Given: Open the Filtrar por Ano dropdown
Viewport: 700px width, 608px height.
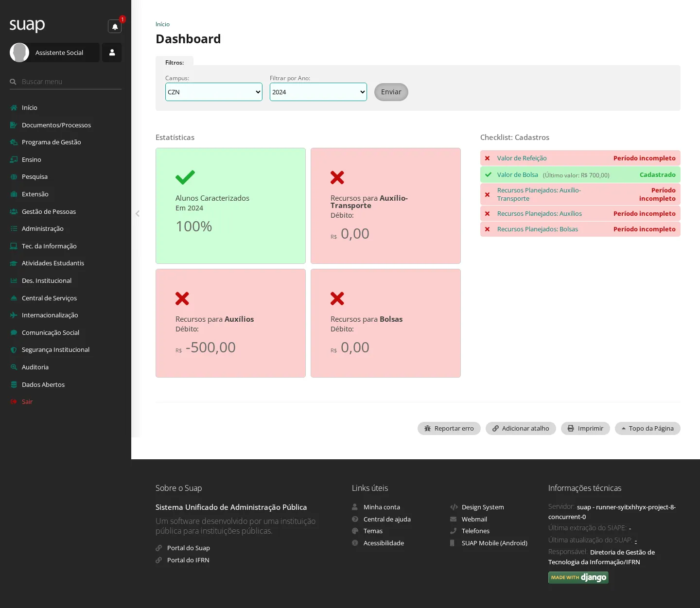Looking at the screenshot, I should click(318, 92).
